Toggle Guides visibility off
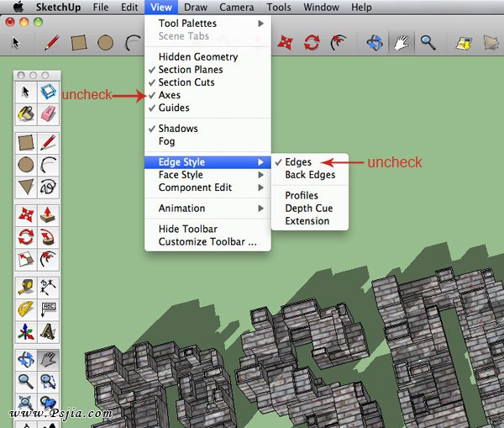 pyautogui.click(x=173, y=108)
